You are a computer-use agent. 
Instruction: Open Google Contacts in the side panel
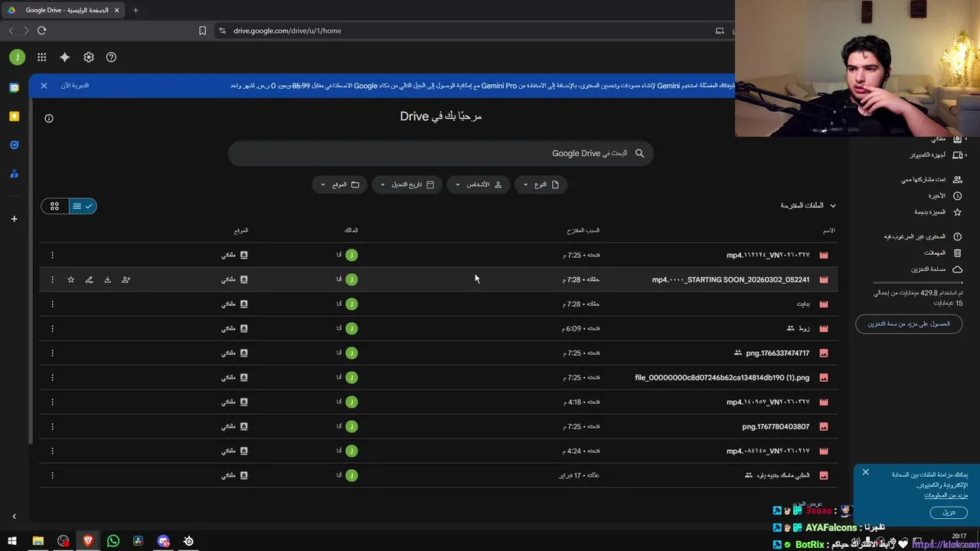point(14,174)
